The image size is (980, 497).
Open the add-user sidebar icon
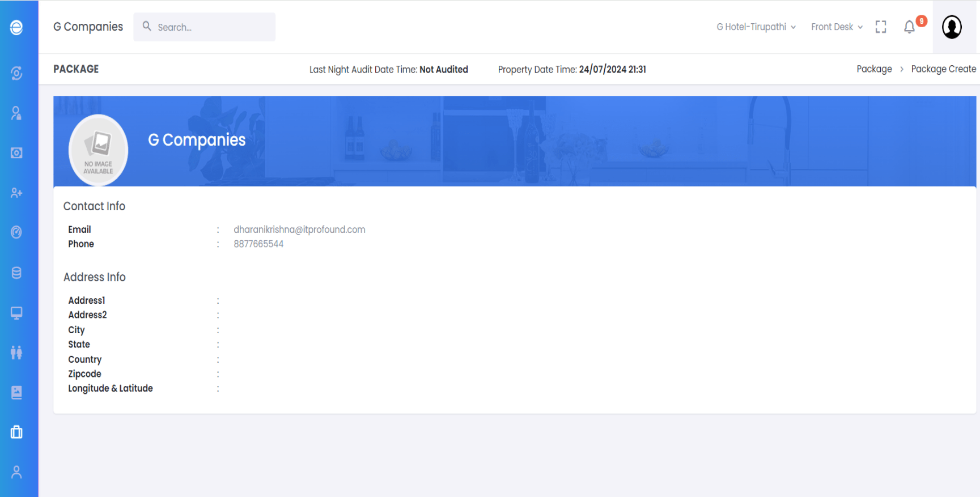pos(16,193)
